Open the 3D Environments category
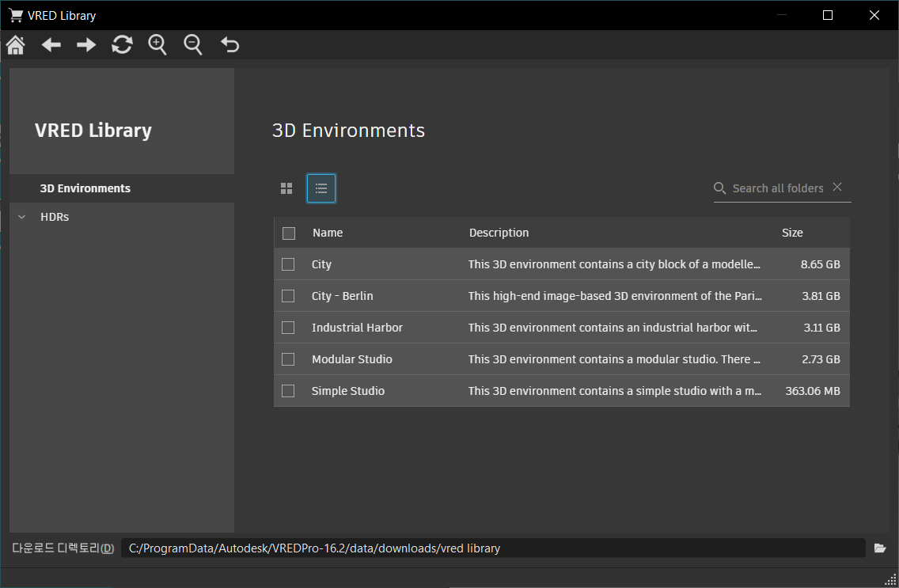Viewport: 899px width, 588px height. 85,188
